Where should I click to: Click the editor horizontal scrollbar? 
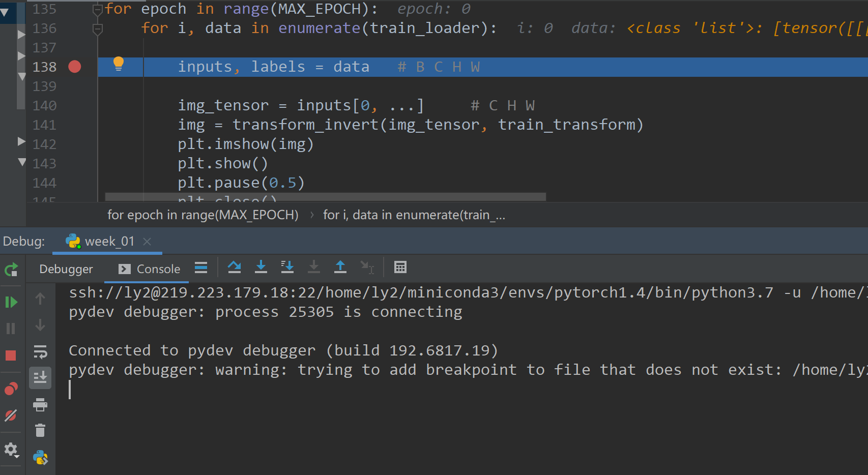(x=326, y=197)
